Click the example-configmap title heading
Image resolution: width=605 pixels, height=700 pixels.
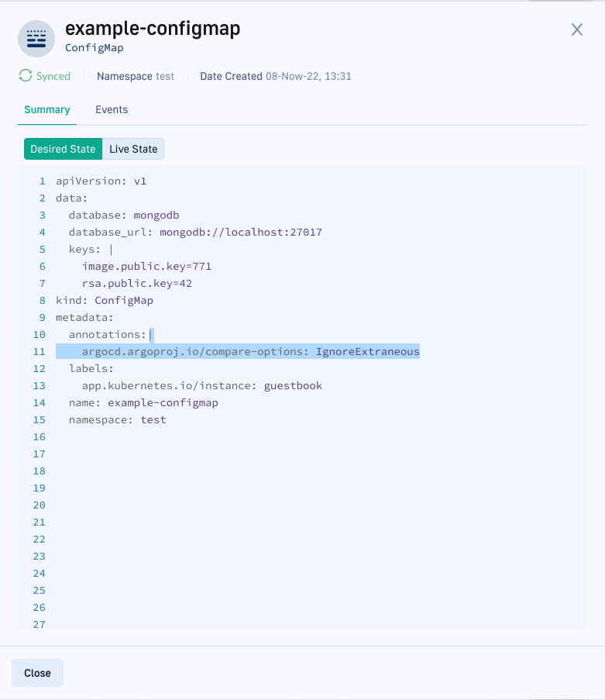tap(153, 29)
